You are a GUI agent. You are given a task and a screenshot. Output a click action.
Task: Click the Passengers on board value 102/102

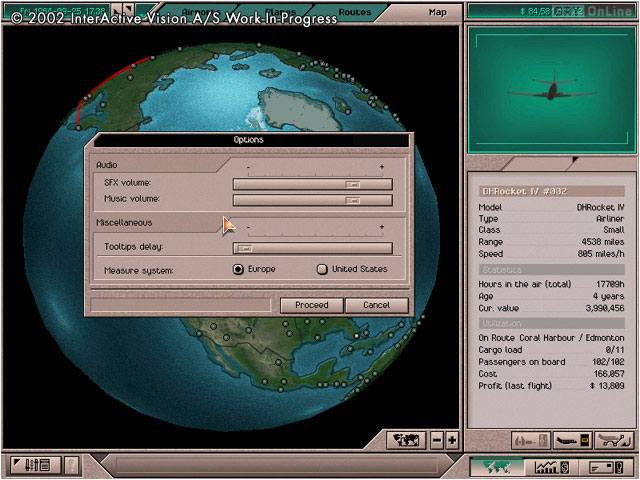pos(608,362)
